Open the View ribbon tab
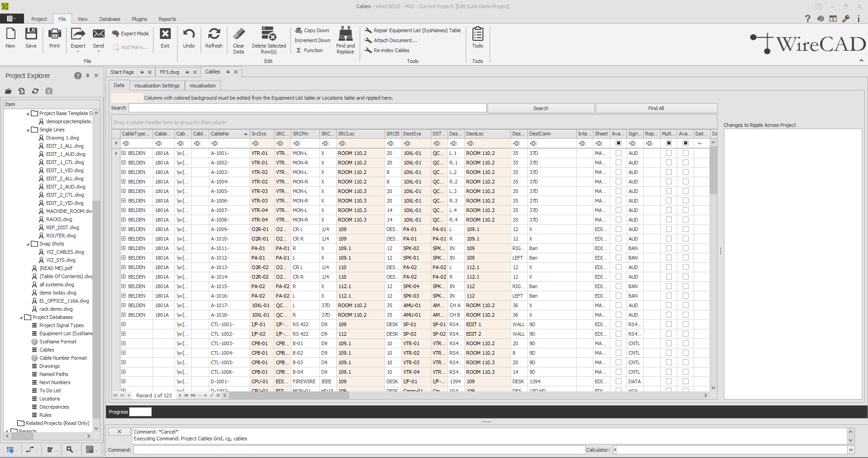The width and height of the screenshot is (868, 458). tap(82, 19)
